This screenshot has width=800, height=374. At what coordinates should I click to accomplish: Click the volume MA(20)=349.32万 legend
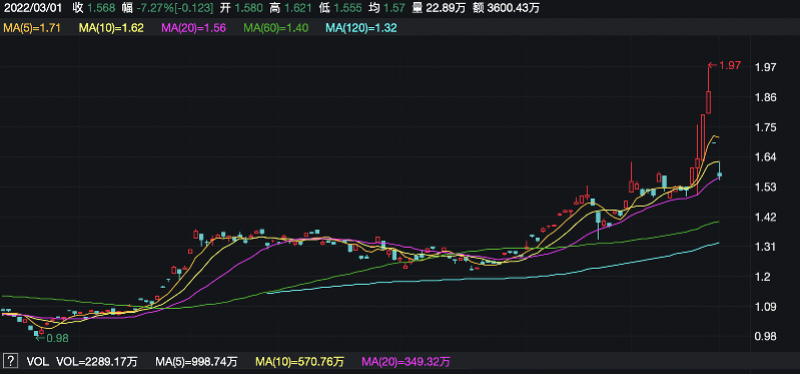(x=406, y=362)
